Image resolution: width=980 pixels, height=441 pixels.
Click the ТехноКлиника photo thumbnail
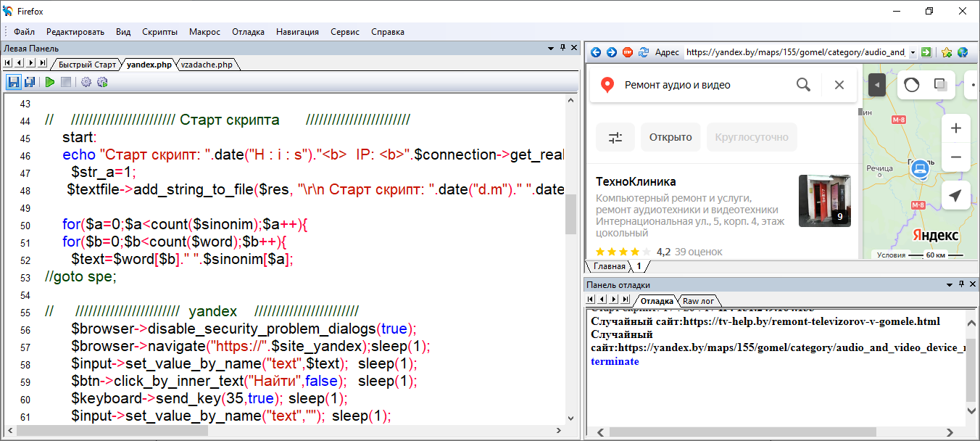pos(824,201)
